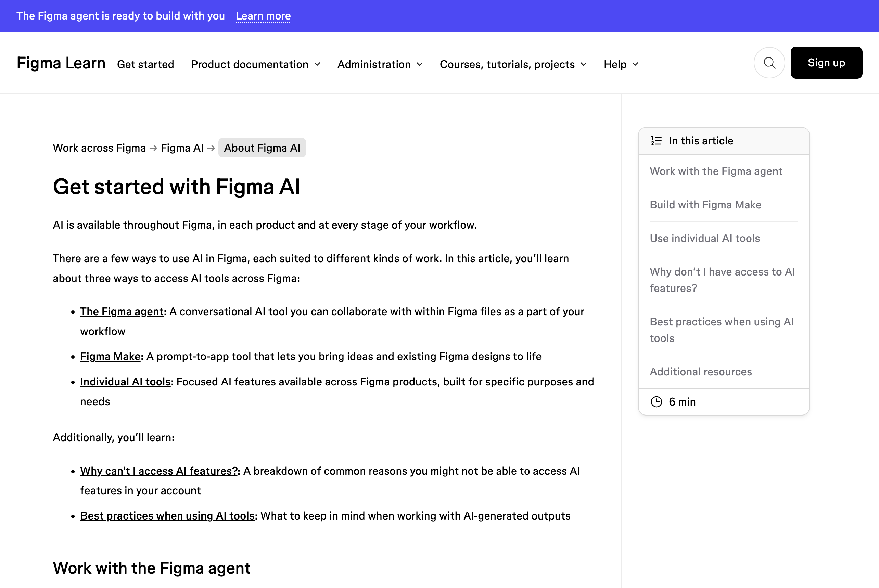The width and height of the screenshot is (879, 588).
Task: Jump to Additional resources section
Action: tap(701, 372)
